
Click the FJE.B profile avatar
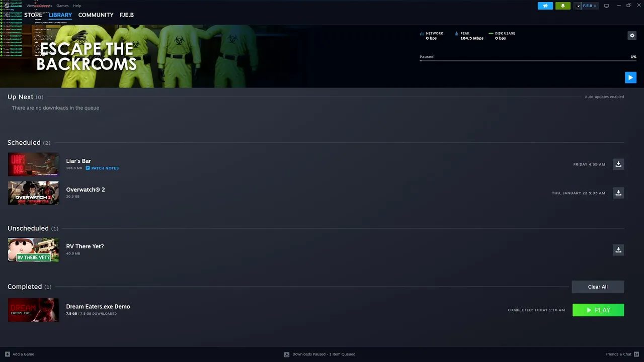click(x=579, y=6)
